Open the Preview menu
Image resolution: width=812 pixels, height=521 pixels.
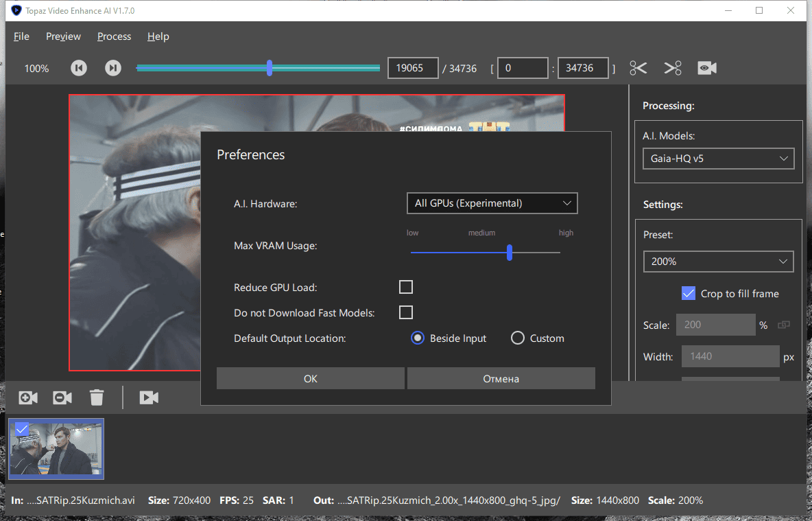(63, 36)
